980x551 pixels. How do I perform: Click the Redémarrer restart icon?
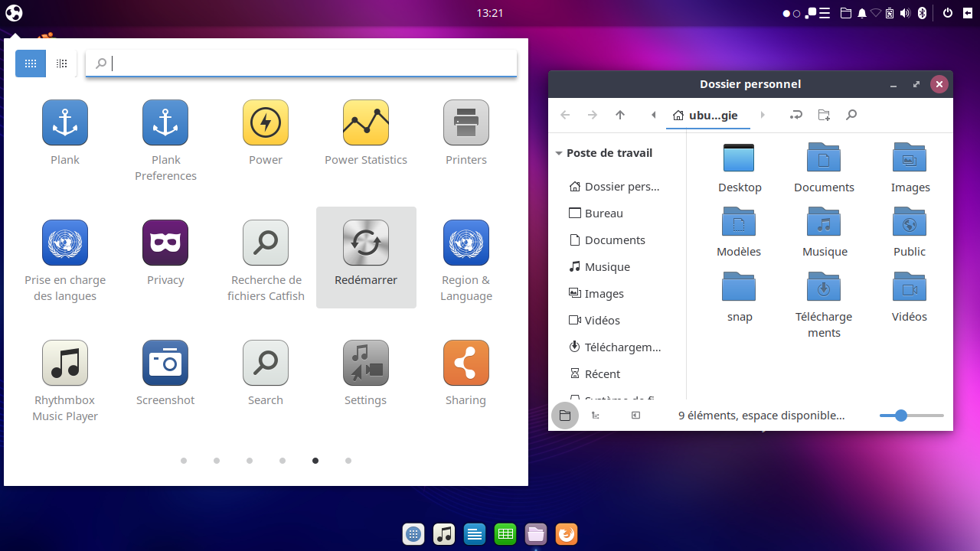pyautogui.click(x=366, y=243)
